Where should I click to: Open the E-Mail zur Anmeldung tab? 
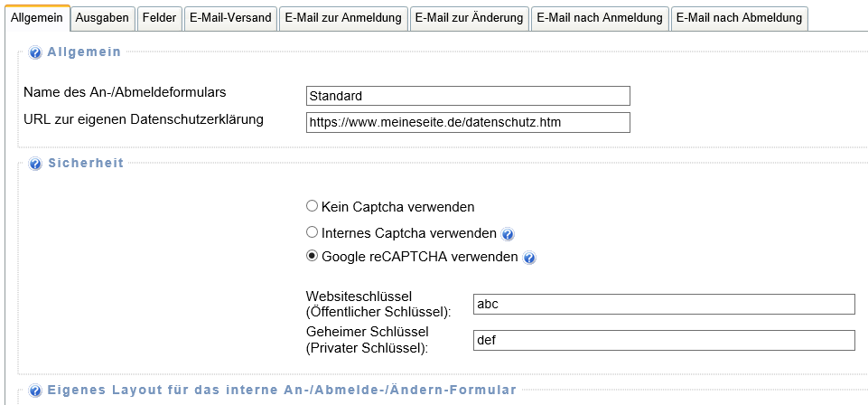(342, 18)
